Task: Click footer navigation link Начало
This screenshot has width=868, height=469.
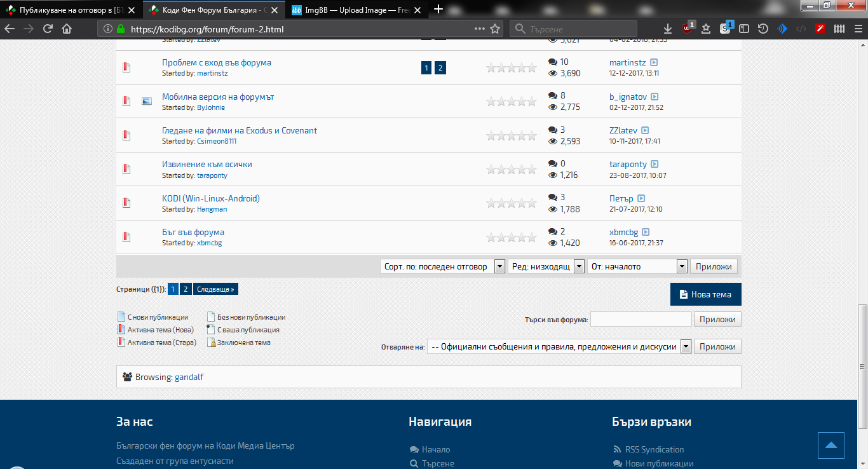Action: [x=436, y=449]
